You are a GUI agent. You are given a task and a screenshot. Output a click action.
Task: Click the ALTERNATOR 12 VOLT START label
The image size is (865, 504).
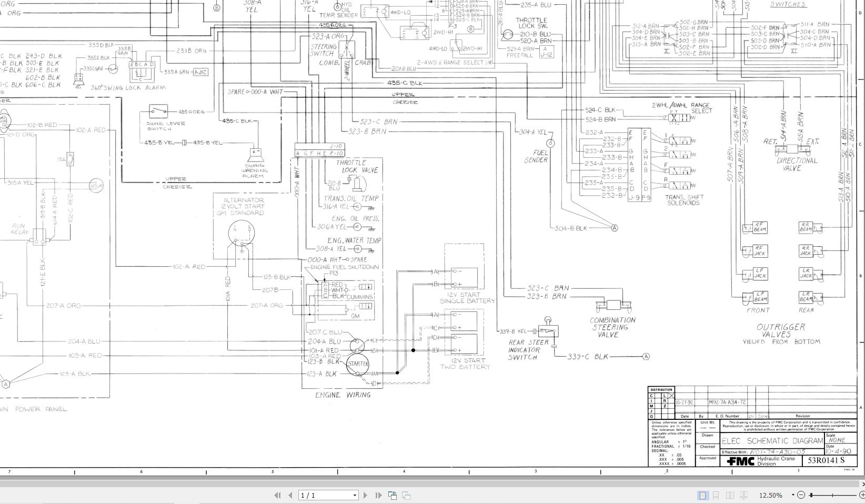[x=242, y=206]
